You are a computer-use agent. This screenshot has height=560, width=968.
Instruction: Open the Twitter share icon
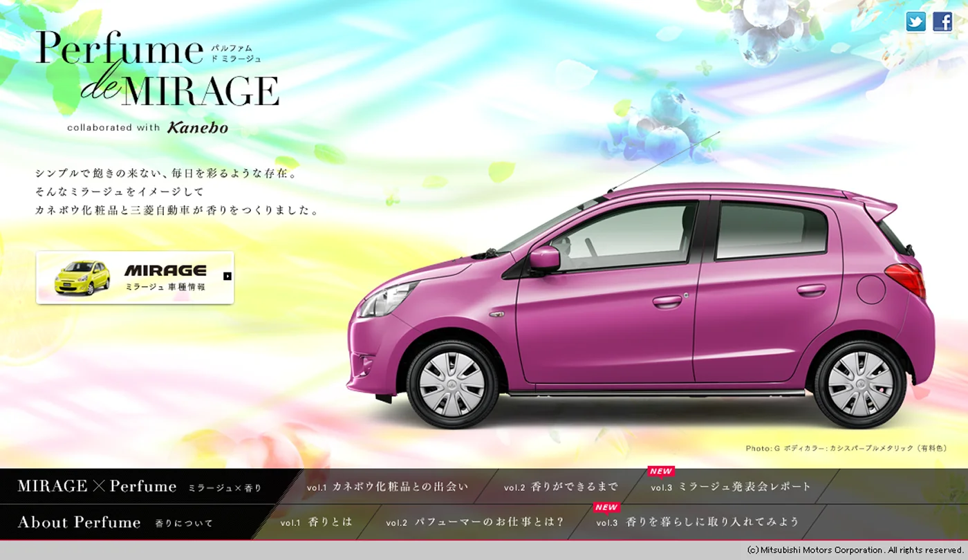(x=916, y=22)
